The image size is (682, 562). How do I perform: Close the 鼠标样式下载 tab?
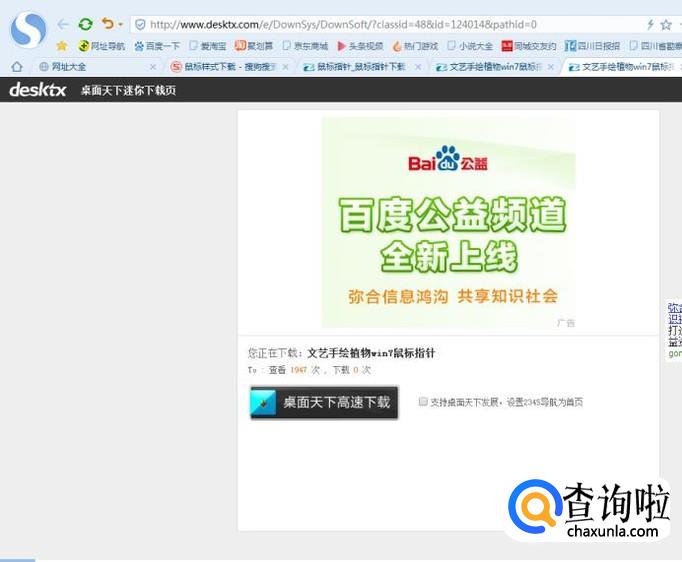click(x=285, y=67)
